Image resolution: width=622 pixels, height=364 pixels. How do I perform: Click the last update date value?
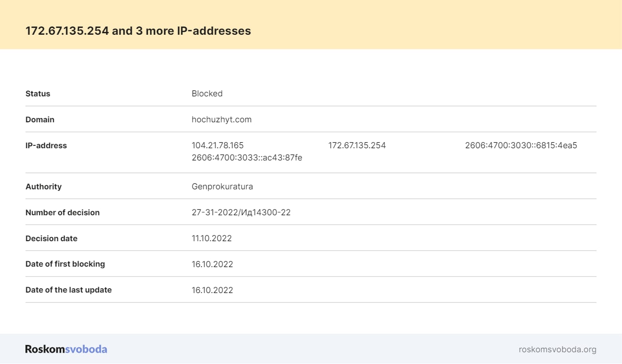(212, 290)
